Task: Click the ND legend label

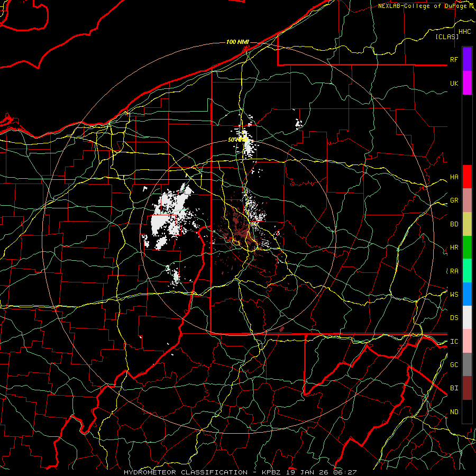Action: pos(454,412)
